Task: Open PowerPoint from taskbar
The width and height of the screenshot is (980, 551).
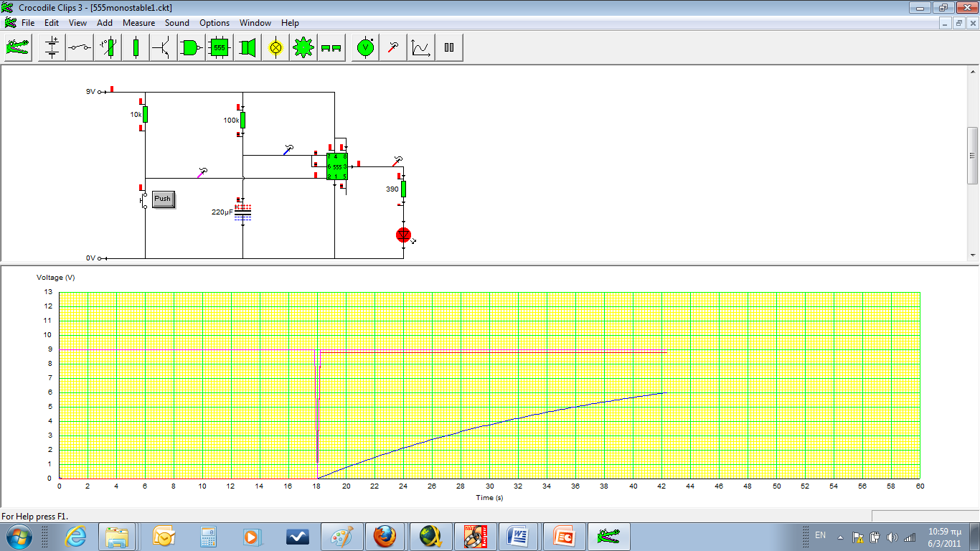Action: [563, 536]
